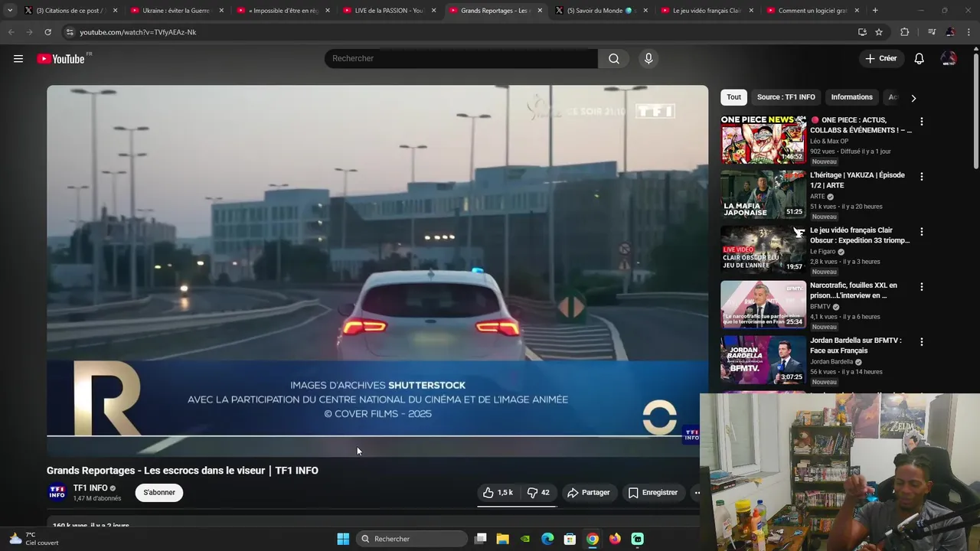Open the TF1 INFO channel avatar
Viewport: 980px width, 551px height.
pos(57,492)
